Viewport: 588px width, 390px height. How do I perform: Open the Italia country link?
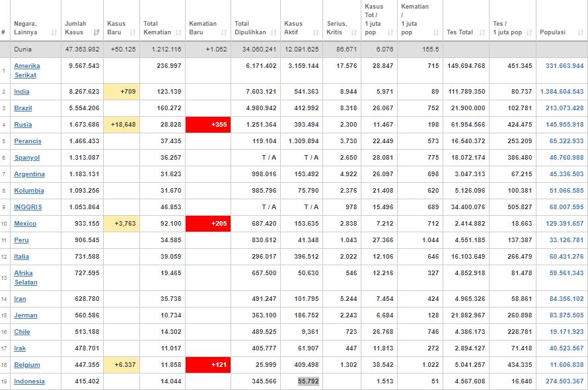pos(21,257)
